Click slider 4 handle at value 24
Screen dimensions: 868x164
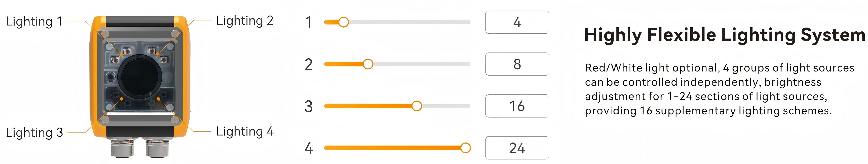[x=465, y=148]
